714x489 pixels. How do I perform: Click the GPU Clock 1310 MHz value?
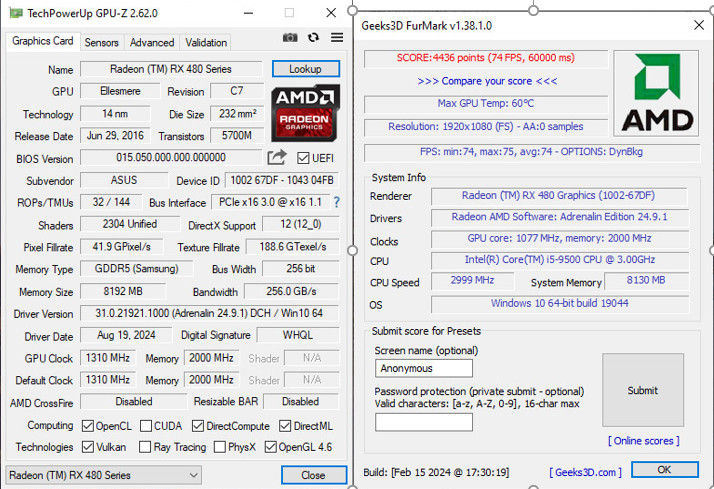point(108,358)
